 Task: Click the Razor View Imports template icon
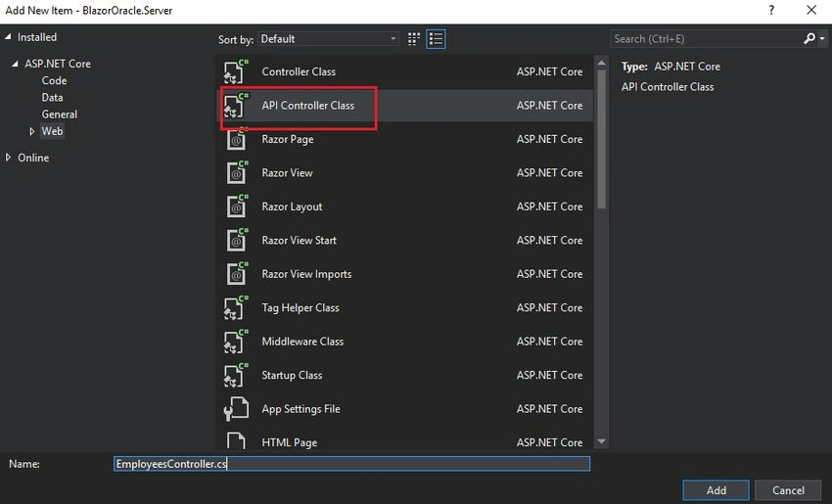pos(236,274)
